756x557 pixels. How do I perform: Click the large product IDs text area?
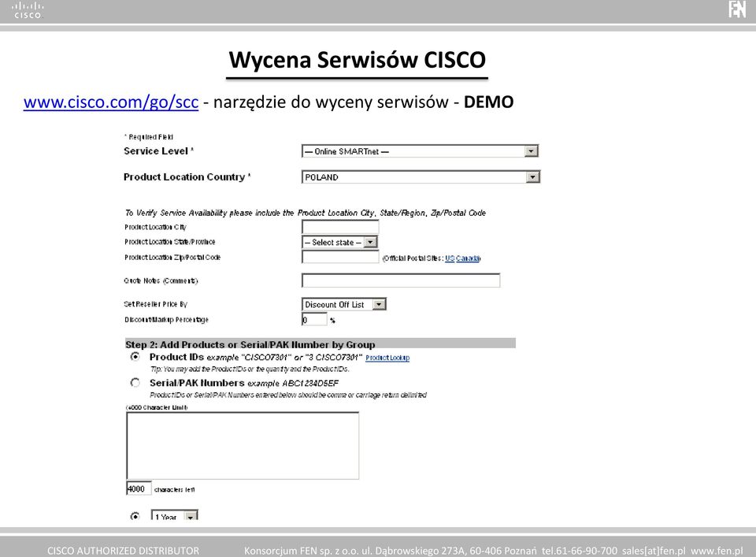coord(243,446)
